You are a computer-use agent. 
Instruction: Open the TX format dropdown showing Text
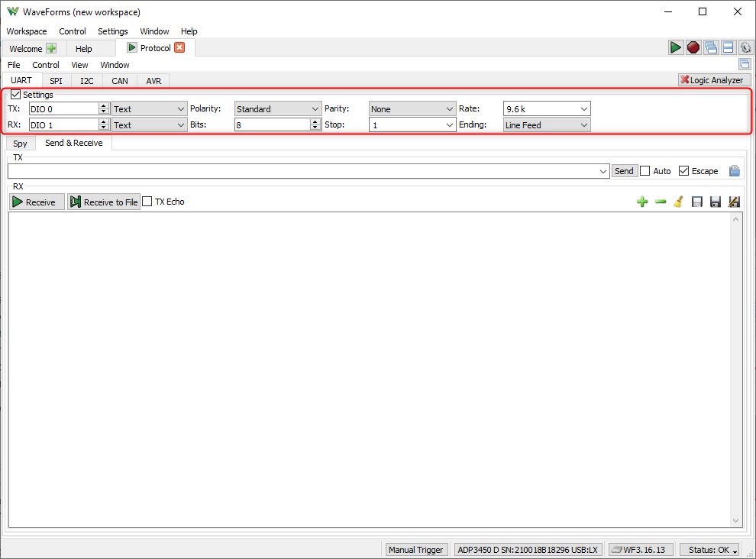[x=149, y=109]
